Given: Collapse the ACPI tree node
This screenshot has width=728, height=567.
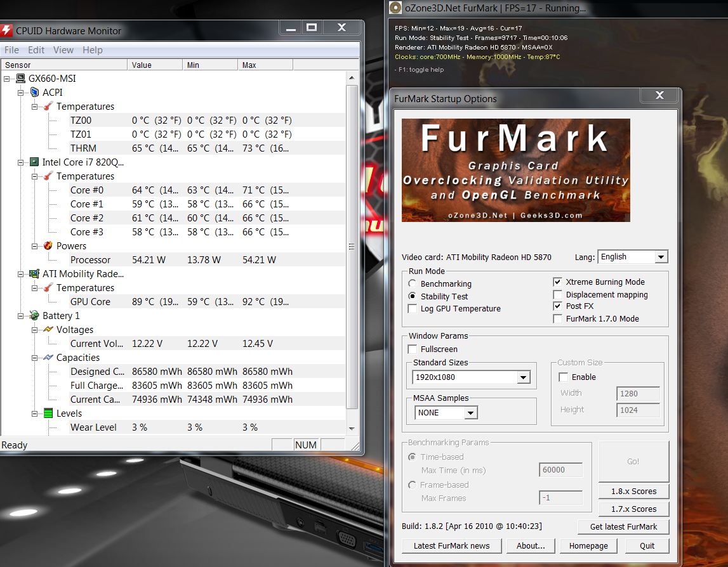Looking at the screenshot, I should (x=20, y=93).
